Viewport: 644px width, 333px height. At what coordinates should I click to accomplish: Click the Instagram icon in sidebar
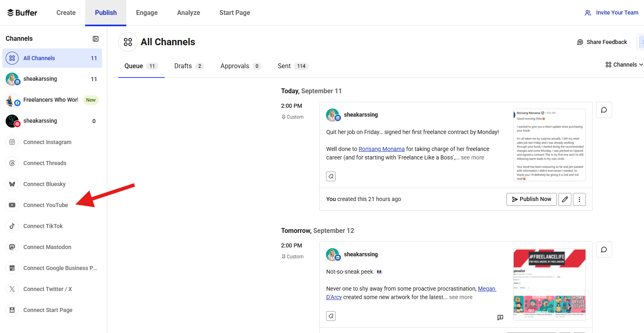tap(12, 142)
